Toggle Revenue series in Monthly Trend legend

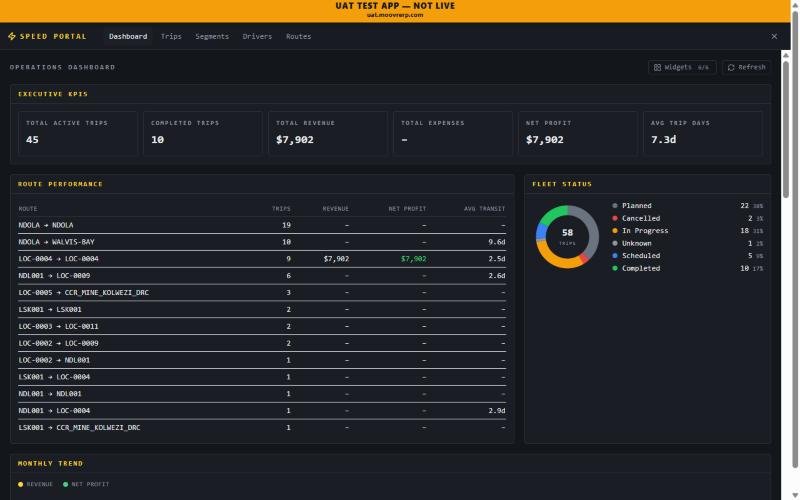[35, 484]
